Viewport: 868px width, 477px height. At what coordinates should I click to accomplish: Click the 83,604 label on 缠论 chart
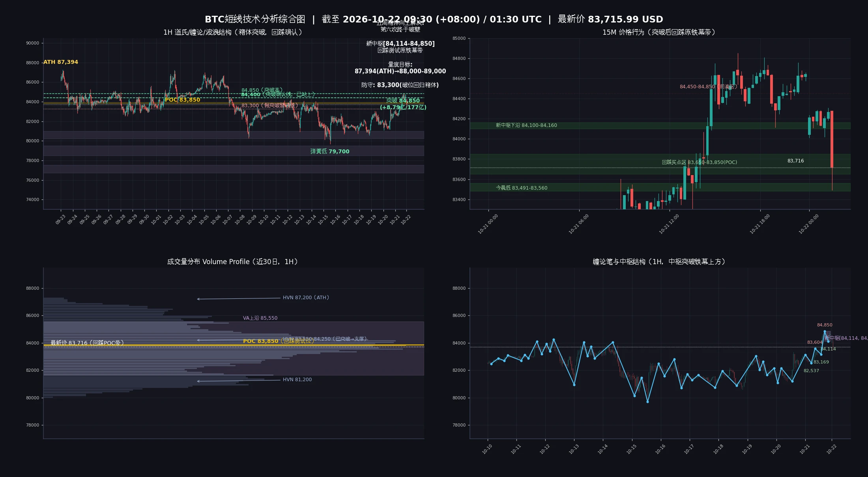tap(815, 343)
